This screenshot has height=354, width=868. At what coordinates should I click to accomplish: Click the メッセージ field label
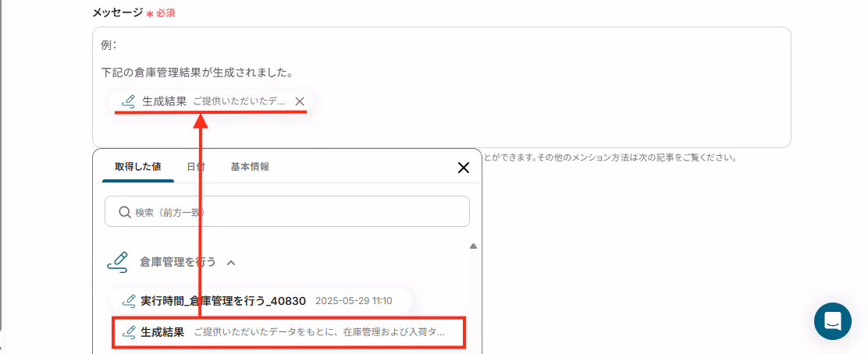click(x=117, y=12)
